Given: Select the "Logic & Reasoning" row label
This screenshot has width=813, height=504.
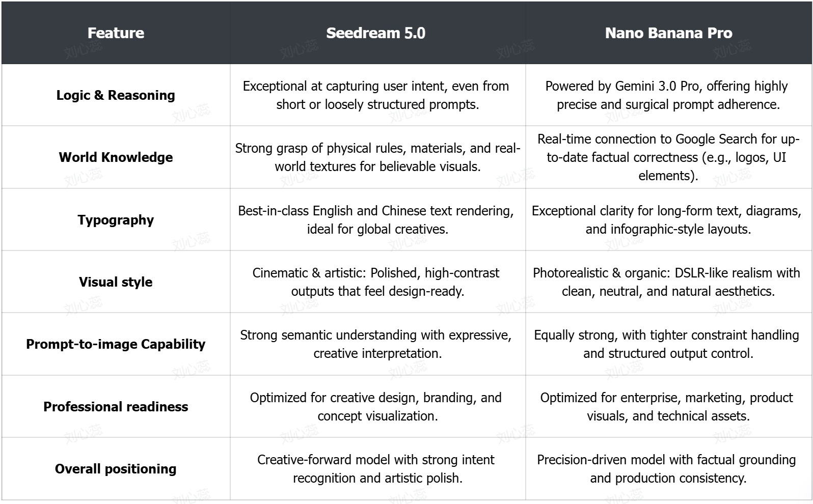Looking at the screenshot, I should pos(116,95).
